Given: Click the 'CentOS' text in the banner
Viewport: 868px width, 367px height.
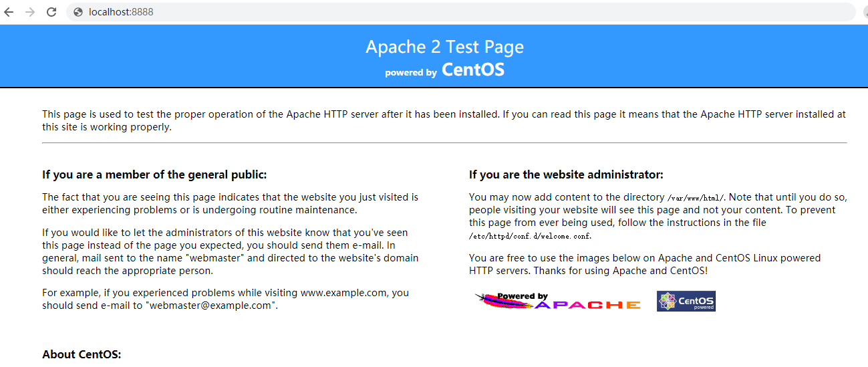Looking at the screenshot, I should [473, 70].
